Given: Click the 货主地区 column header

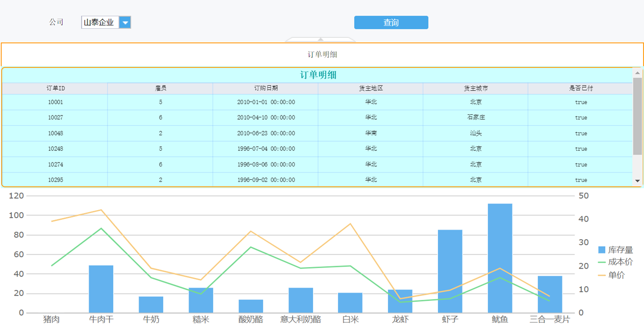Looking at the screenshot, I should [x=371, y=88].
